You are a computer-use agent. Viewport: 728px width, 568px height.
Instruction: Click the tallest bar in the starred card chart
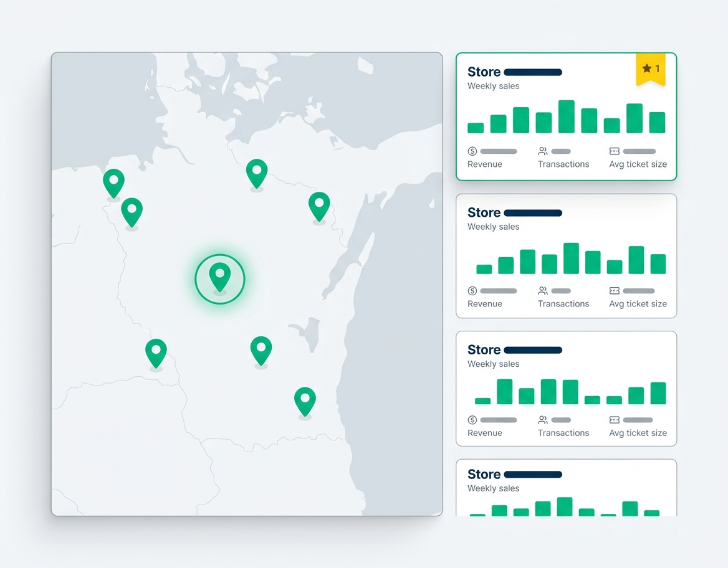(567, 116)
